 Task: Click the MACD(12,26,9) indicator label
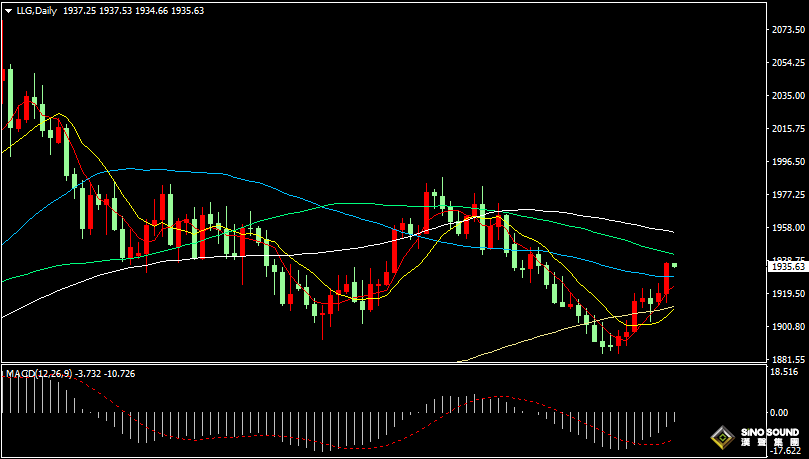(39, 373)
